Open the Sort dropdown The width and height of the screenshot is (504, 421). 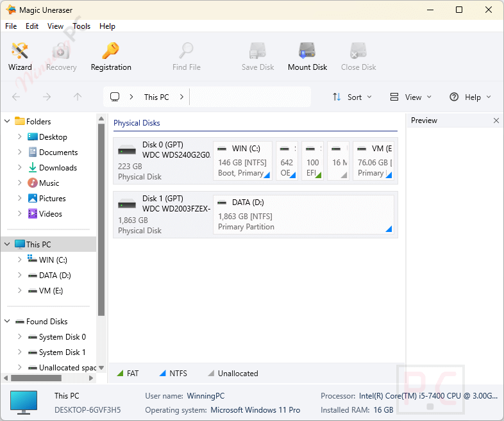[352, 97]
